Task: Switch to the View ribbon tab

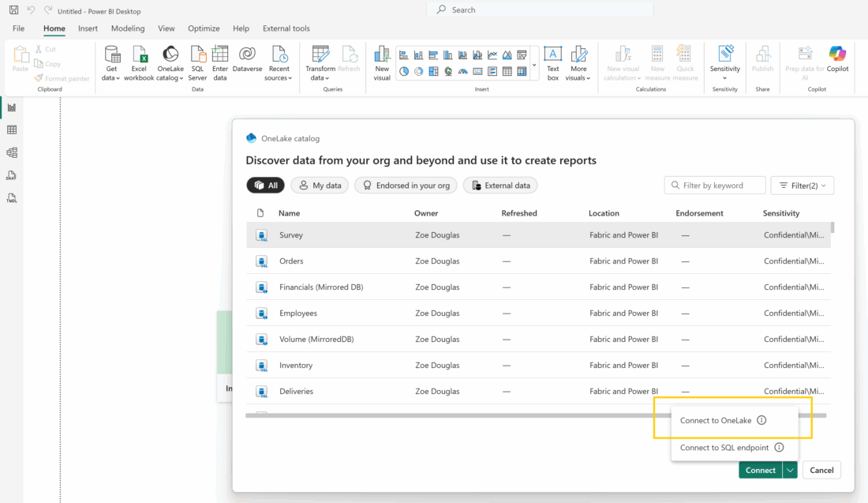Action: click(x=166, y=28)
